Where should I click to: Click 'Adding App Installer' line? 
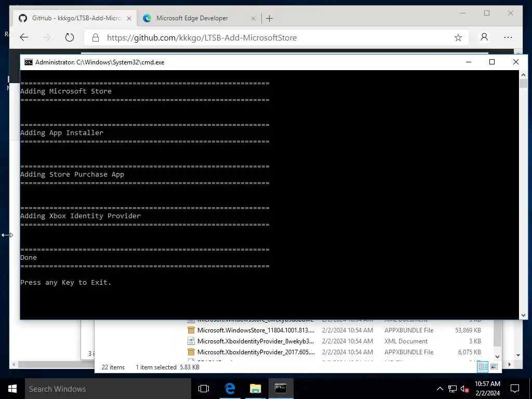click(62, 132)
